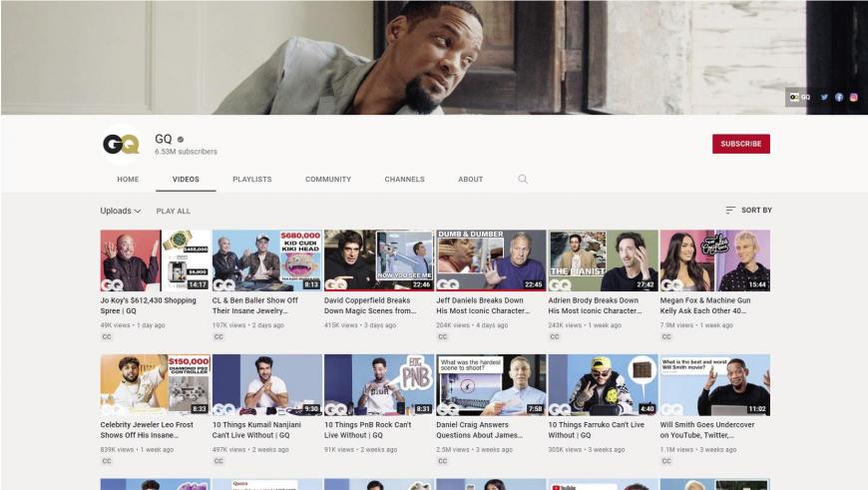Switch to the PLAYLISTS tab
Screen dimensions: 868x490
pos(251,180)
